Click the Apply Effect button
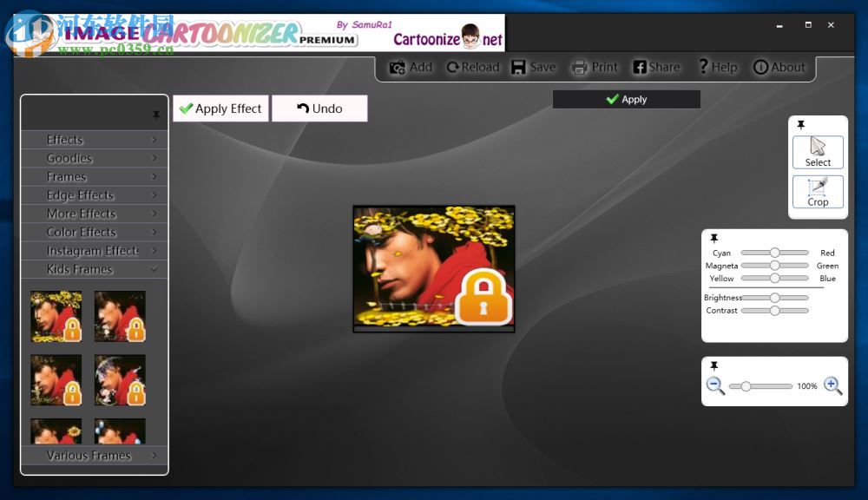Image resolution: width=868 pixels, height=500 pixels. point(220,108)
